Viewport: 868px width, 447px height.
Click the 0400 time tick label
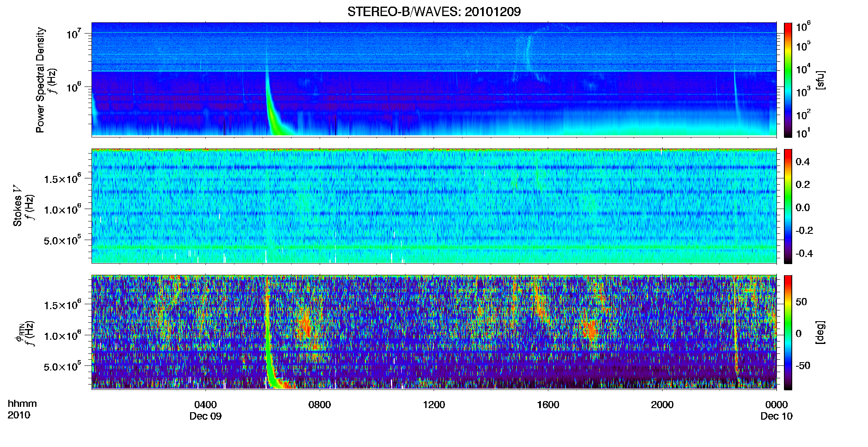[205, 405]
